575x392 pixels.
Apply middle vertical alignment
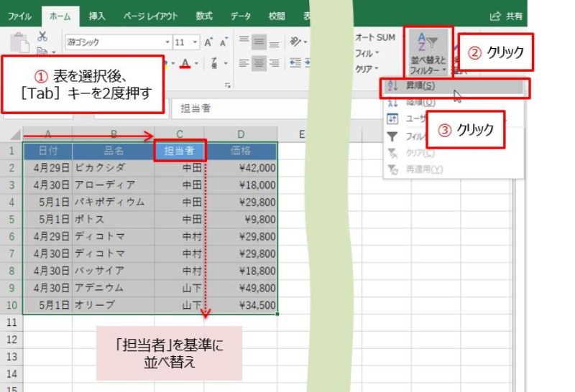coord(259,42)
